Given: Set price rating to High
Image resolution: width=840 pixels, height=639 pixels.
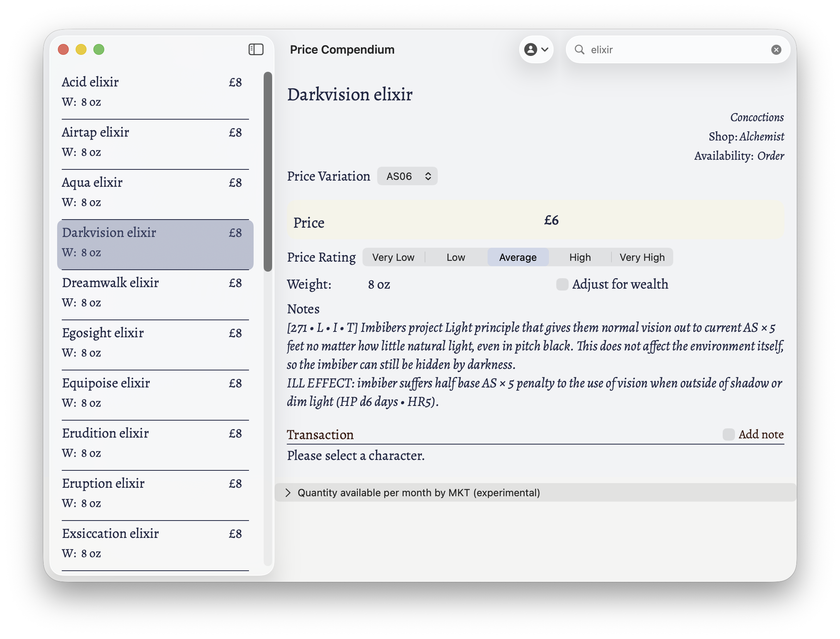Looking at the screenshot, I should click(580, 257).
